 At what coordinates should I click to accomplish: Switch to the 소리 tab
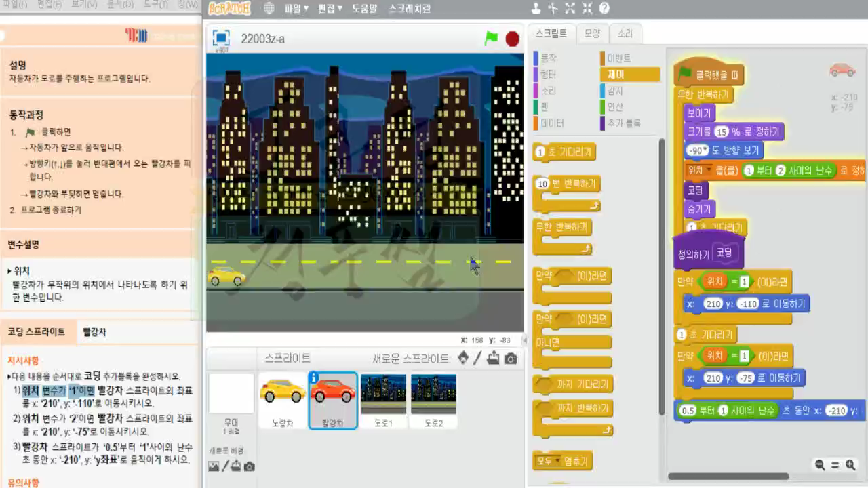click(625, 33)
